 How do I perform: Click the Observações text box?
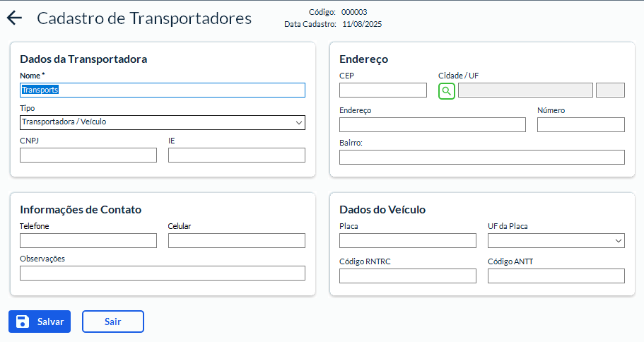coord(163,273)
